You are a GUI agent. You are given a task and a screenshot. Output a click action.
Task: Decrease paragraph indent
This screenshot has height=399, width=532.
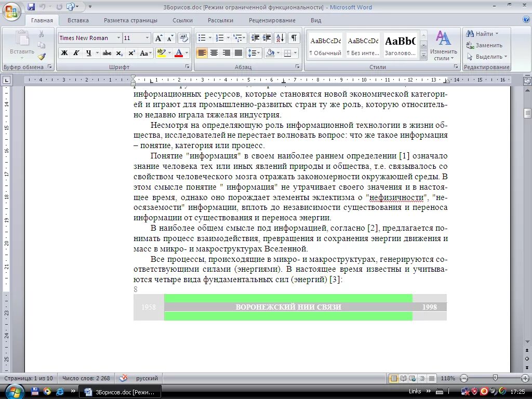coord(255,38)
